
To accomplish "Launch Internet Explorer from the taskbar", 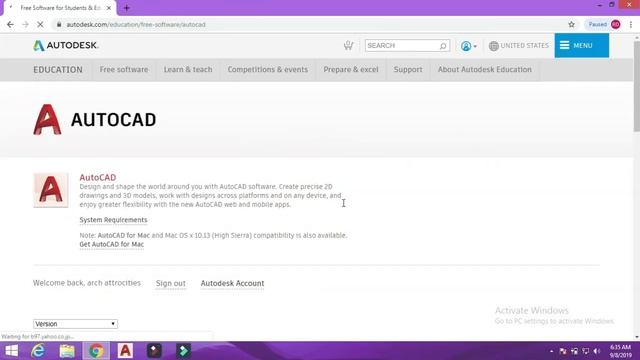I will click(38, 351).
